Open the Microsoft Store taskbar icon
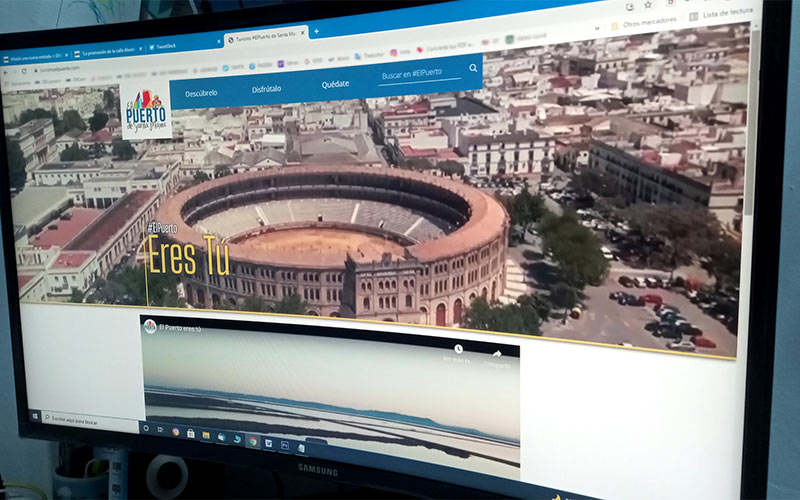This screenshot has width=800, height=500. point(190,434)
